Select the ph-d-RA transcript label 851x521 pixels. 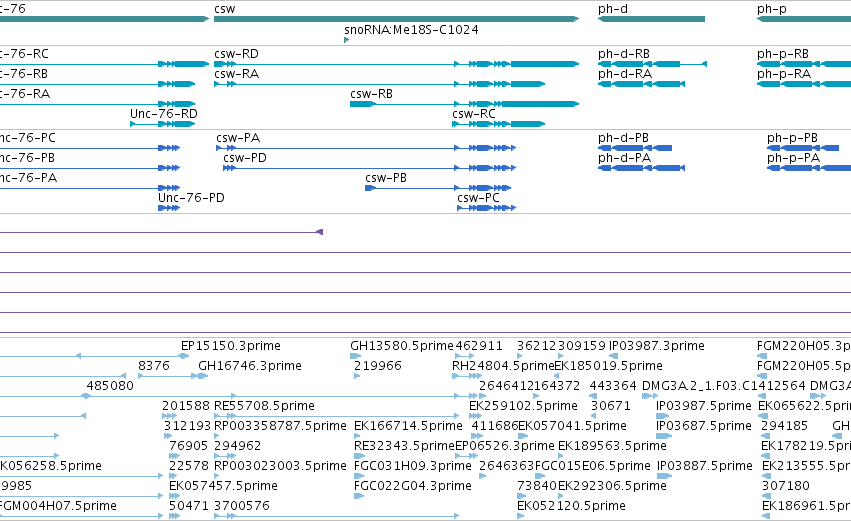click(625, 74)
